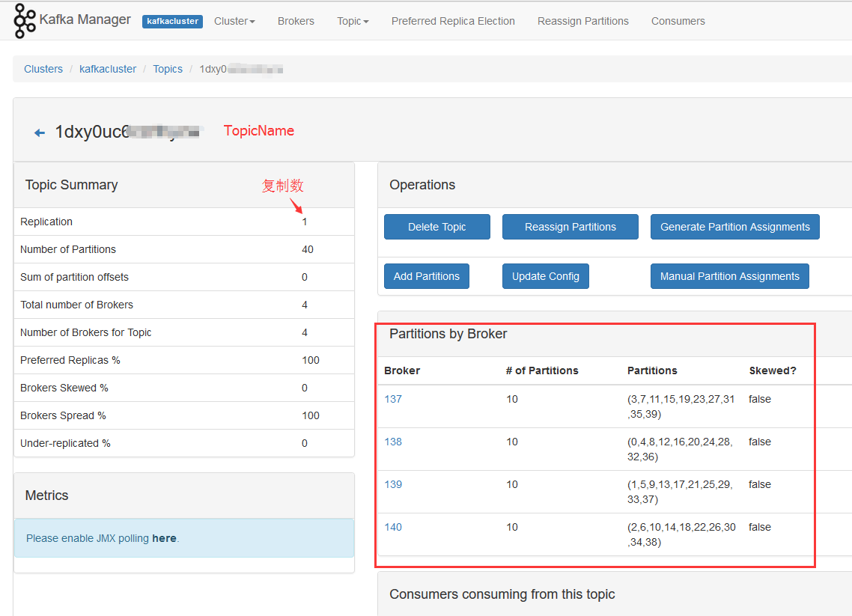The width and height of the screenshot is (852, 616).
Task: Select Number of Brokers for Topic label
Action: (86, 332)
